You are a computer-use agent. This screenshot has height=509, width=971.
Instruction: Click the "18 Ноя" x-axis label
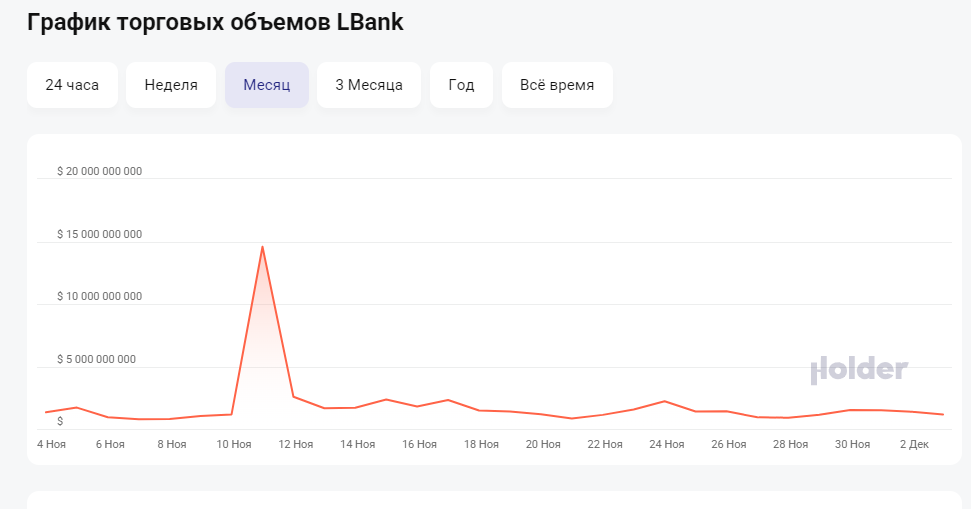482,444
